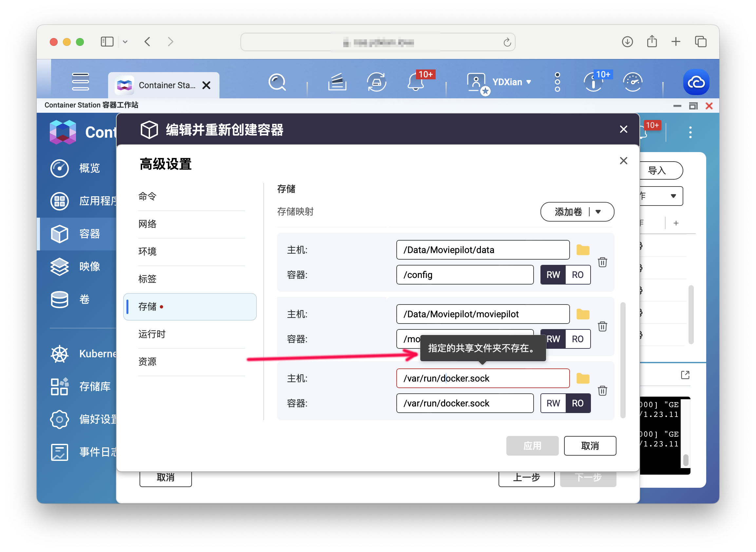Open the myQNAPcloud cloud icon
The width and height of the screenshot is (756, 552).
click(x=697, y=82)
